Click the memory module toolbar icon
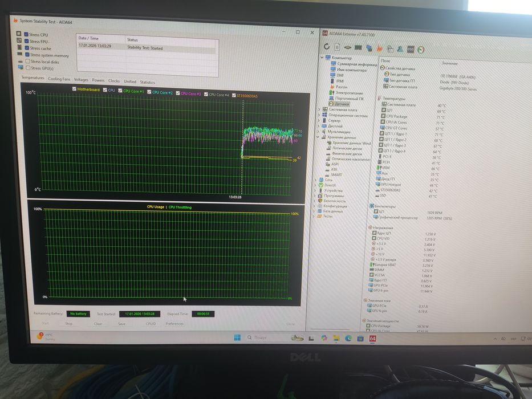 tap(358, 48)
